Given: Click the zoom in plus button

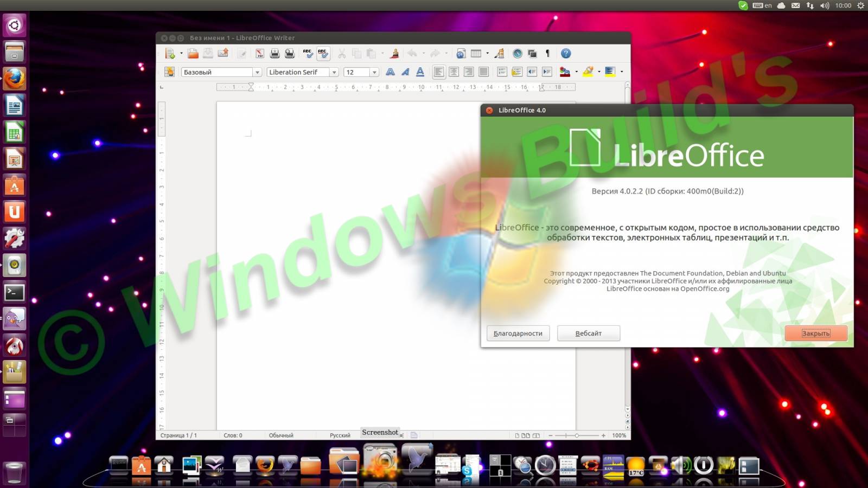Looking at the screenshot, I should point(603,435).
